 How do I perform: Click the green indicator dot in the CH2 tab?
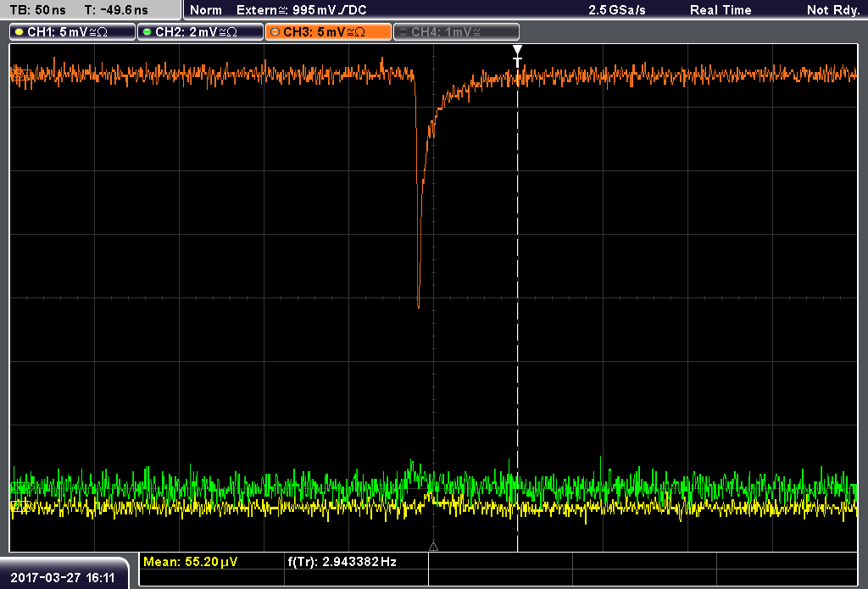tap(147, 32)
